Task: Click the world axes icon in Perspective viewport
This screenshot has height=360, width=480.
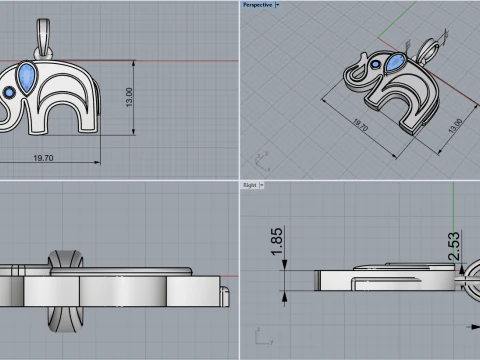Action: pos(262,162)
